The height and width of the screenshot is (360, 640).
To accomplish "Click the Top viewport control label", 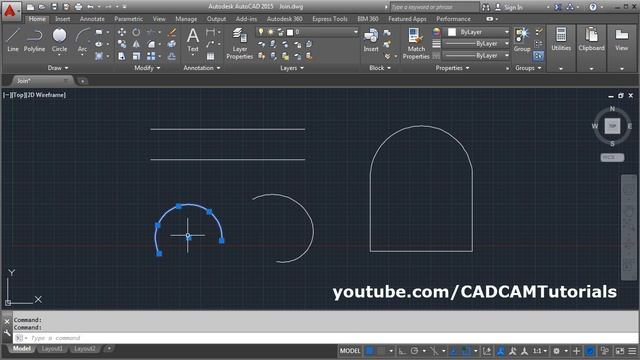I will [18, 95].
